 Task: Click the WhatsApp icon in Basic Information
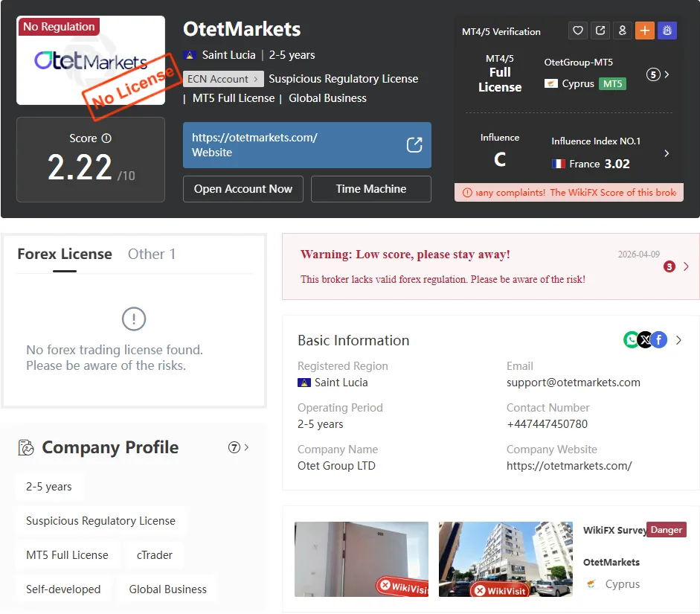pyautogui.click(x=632, y=340)
